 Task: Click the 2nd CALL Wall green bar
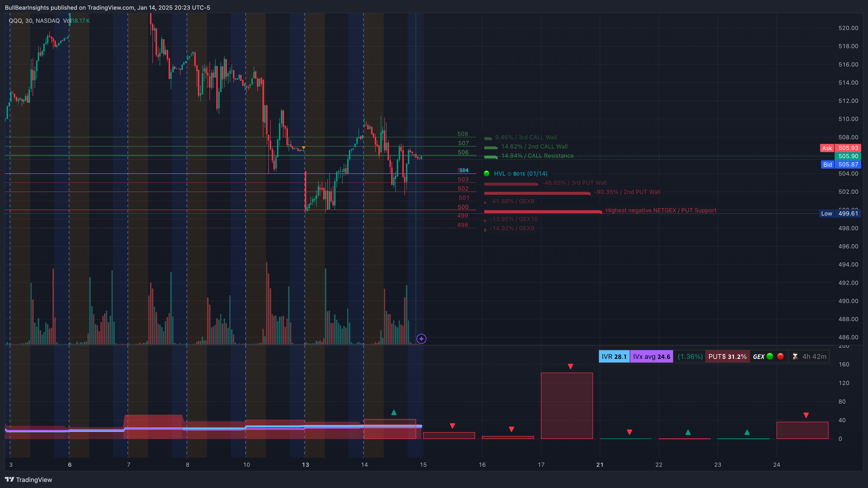(491, 148)
